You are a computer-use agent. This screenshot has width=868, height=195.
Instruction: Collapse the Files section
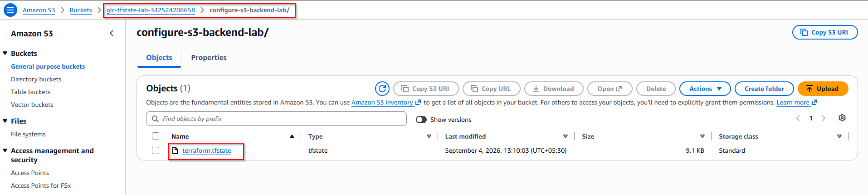[x=5, y=121]
